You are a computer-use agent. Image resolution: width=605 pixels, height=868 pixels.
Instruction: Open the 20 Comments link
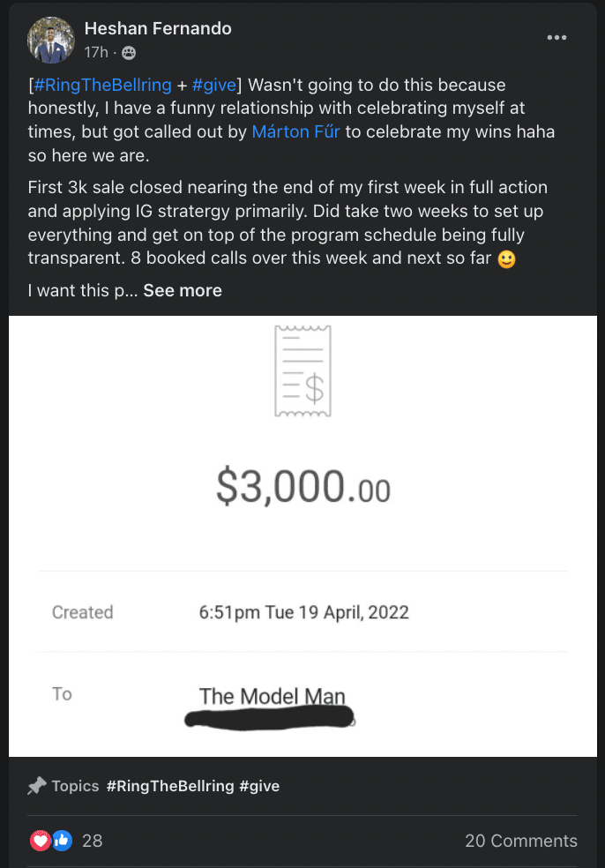click(x=520, y=841)
